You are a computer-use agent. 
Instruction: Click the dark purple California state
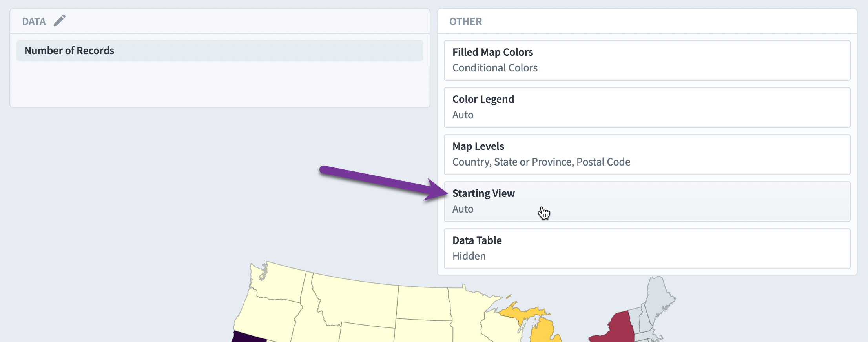pyautogui.click(x=245, y=337)
